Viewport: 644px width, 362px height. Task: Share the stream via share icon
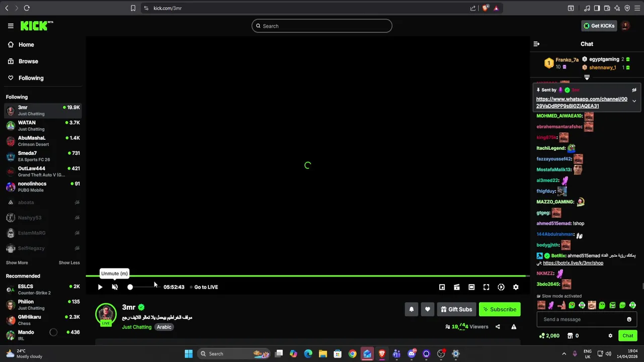[498, 327]
